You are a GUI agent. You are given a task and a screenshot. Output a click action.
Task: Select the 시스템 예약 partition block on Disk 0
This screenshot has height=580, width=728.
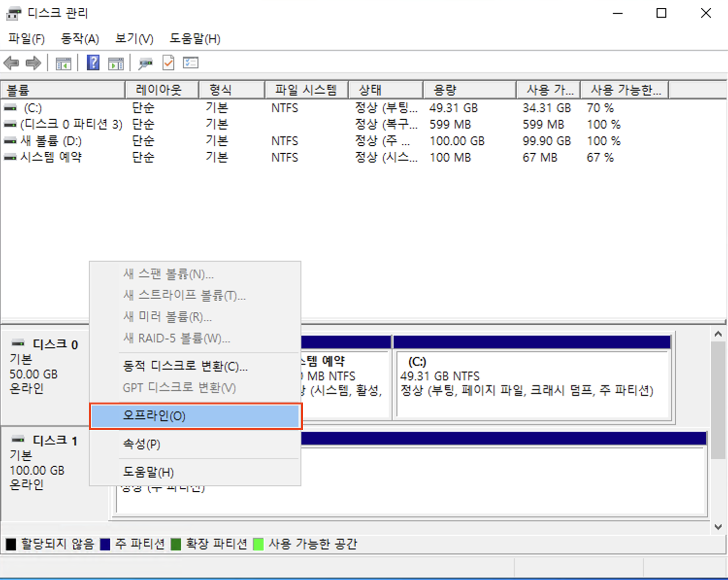pos(345,377)
